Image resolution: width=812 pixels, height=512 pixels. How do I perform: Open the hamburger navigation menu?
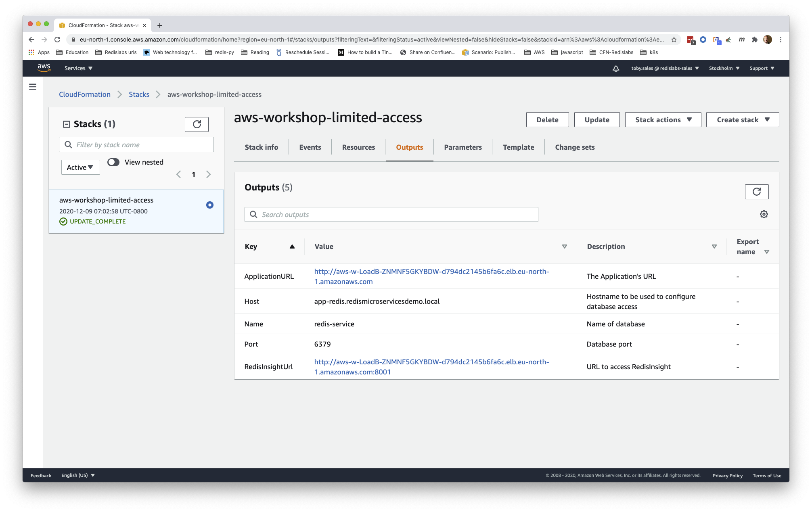(33, 87)
